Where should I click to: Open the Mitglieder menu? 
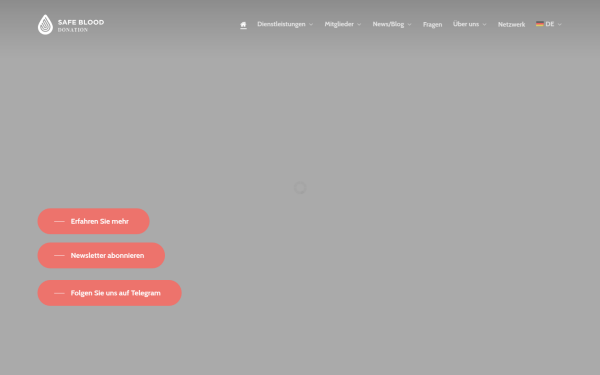(x=339, y=24)
